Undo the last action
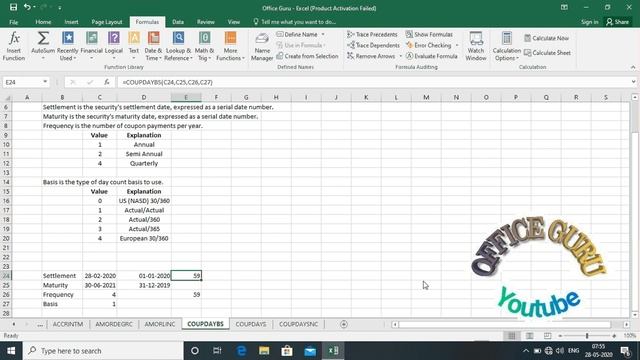The image size is (640, 360). [x=27, y=7]
